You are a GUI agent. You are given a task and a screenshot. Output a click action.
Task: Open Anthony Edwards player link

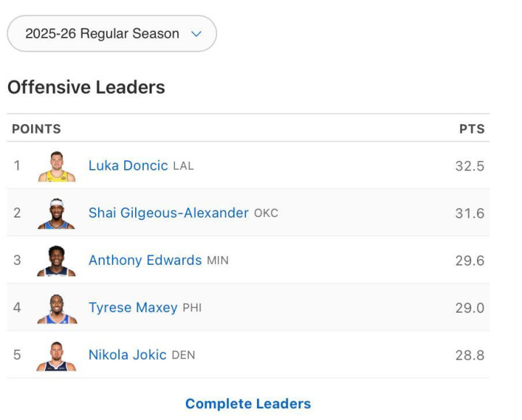click(145, 260)
